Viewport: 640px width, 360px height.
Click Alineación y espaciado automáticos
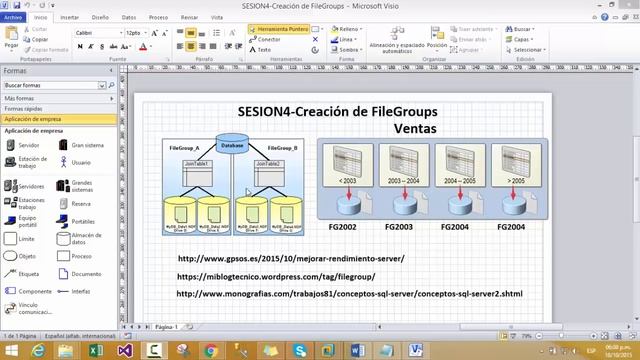pos(397,40)
